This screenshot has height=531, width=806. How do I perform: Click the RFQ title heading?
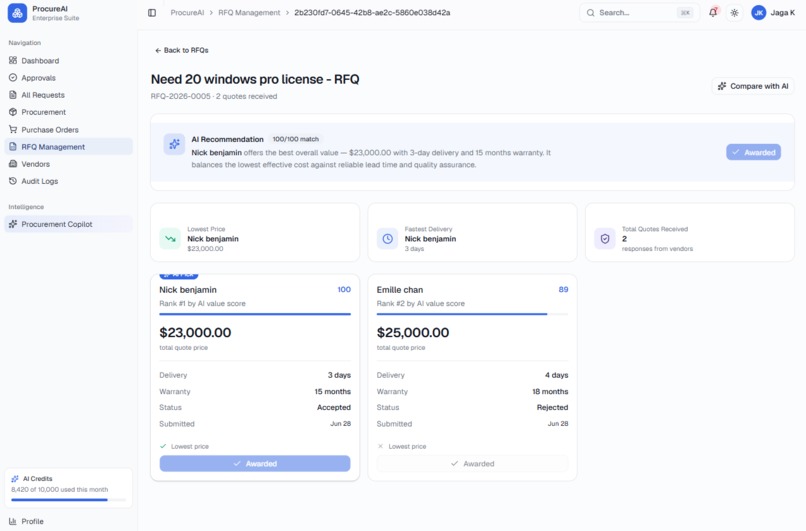pyautogui.click(x=255, y=79)
